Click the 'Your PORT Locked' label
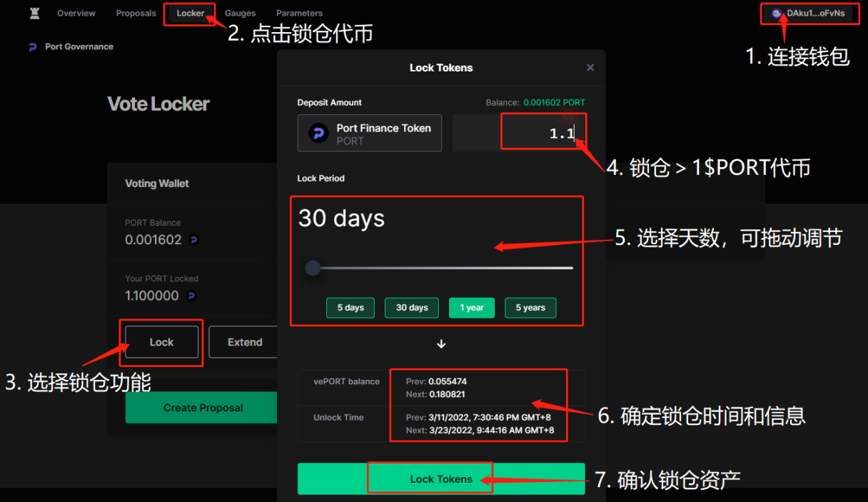This screenshot has height=502, width=868. click(x=161, y=278)
